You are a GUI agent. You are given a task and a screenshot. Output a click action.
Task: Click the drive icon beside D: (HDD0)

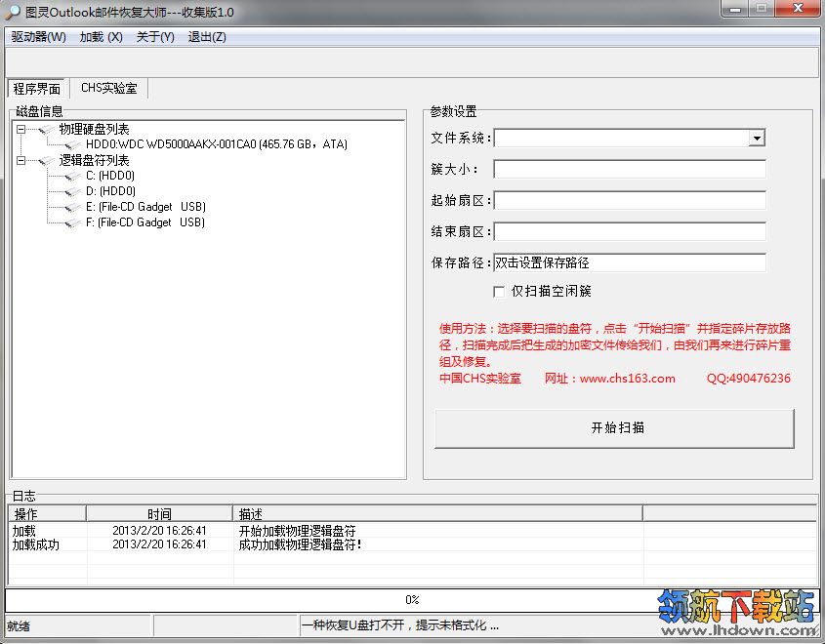[x=73, y=191]
